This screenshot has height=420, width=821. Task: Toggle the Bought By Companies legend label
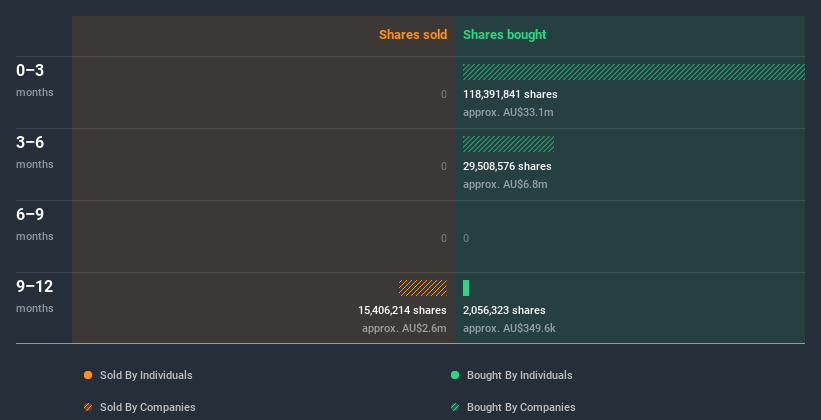(521, 407)
